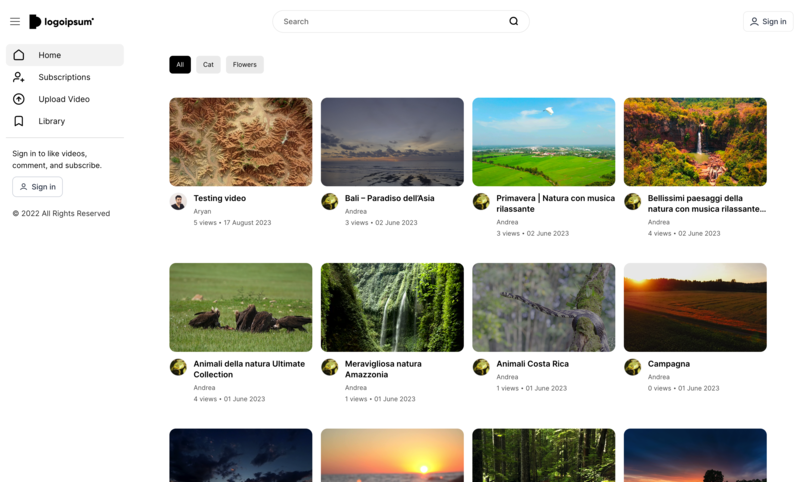The height and width of the screenshot is (482, 800).
Task: Filter videos by Flowers category
Action: tap(244, 65)
